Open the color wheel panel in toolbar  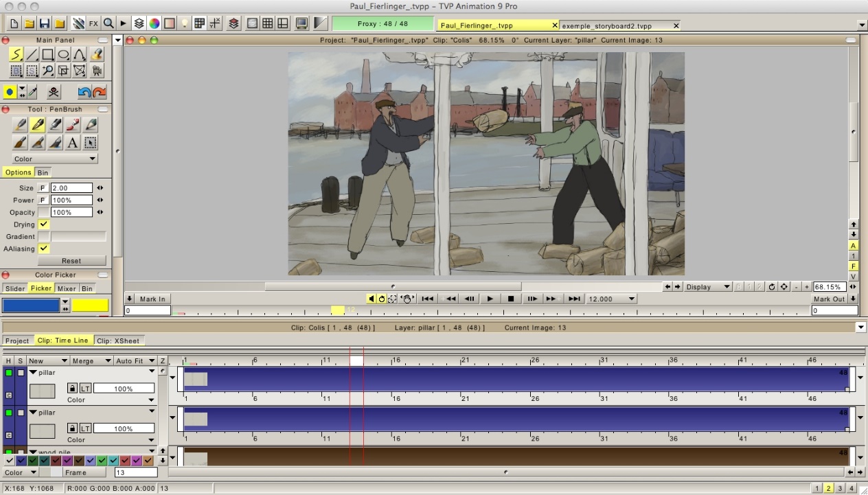pos(155,23)
